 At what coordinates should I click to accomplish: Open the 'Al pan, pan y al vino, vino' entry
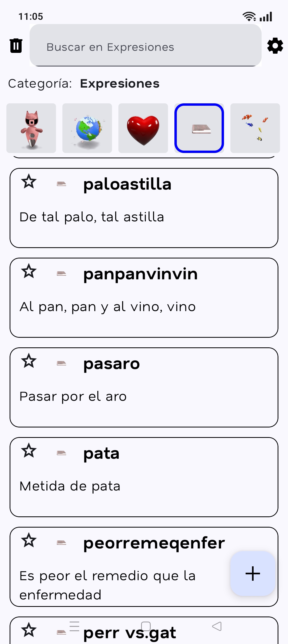(108, 307)
